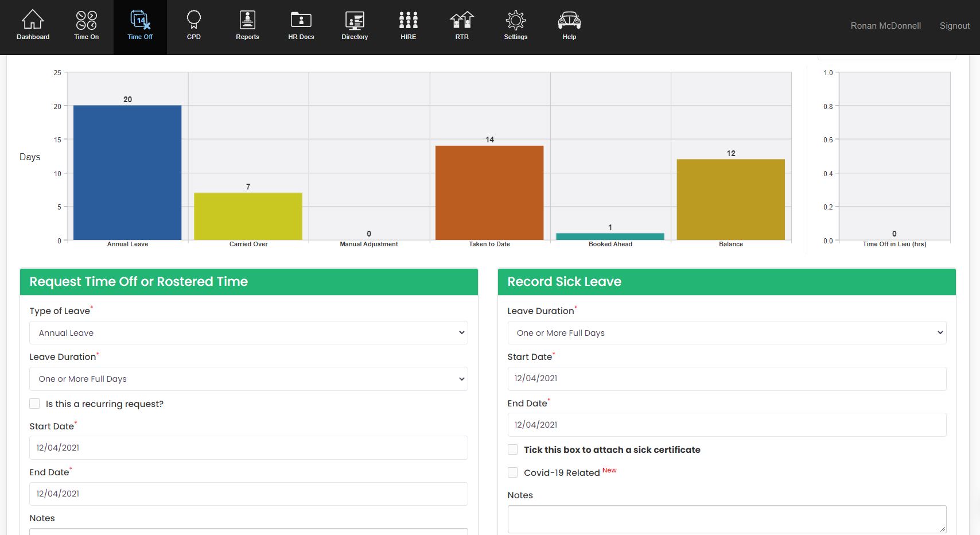Click the HIRE icon

(x=408, y=22)
